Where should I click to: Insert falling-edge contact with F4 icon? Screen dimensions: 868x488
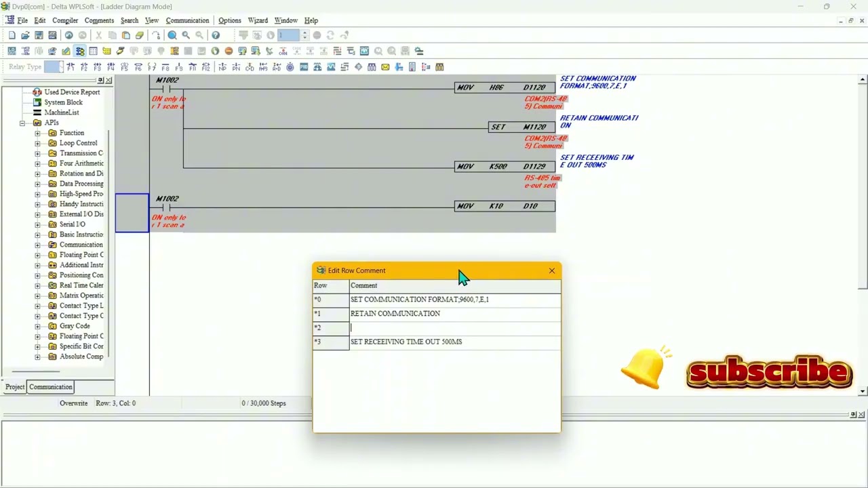tap(111, 66)
